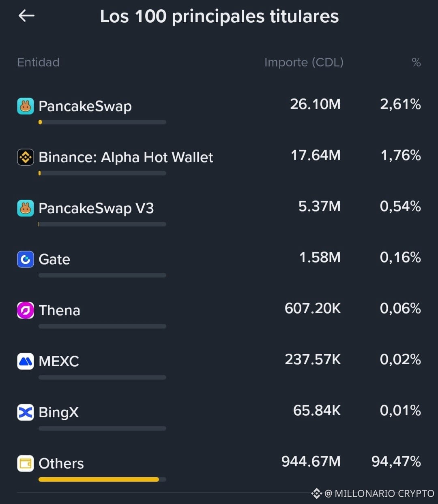
Task: Select the 94,47% Others percentage
Action: tap(396, 461)
